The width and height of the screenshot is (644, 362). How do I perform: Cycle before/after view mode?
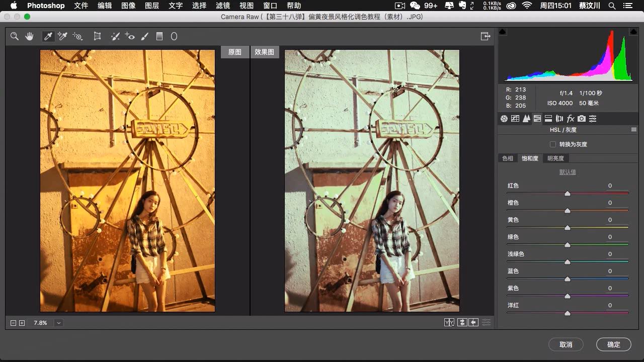449,322
